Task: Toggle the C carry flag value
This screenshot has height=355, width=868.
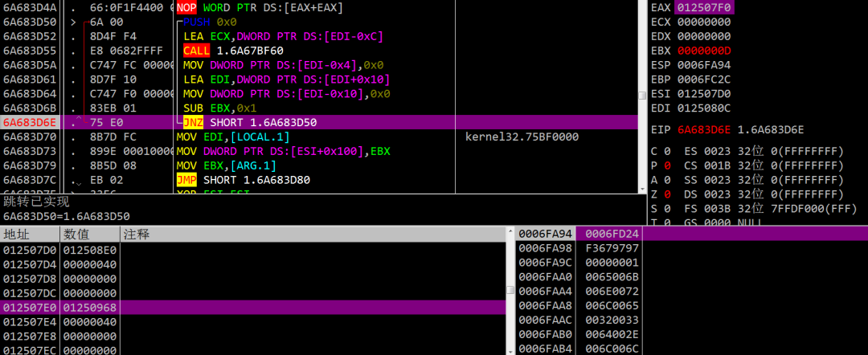Action: (x=668, y=151)
